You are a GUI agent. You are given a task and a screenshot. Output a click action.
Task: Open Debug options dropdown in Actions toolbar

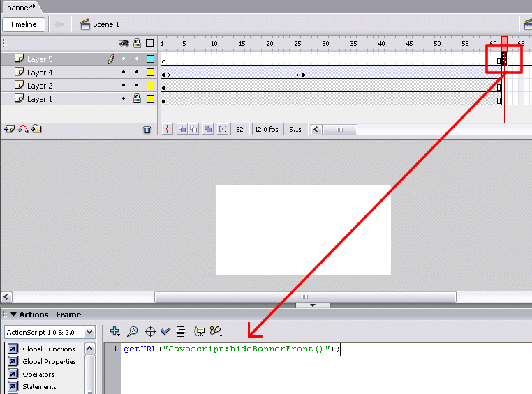tap(216, 332)
